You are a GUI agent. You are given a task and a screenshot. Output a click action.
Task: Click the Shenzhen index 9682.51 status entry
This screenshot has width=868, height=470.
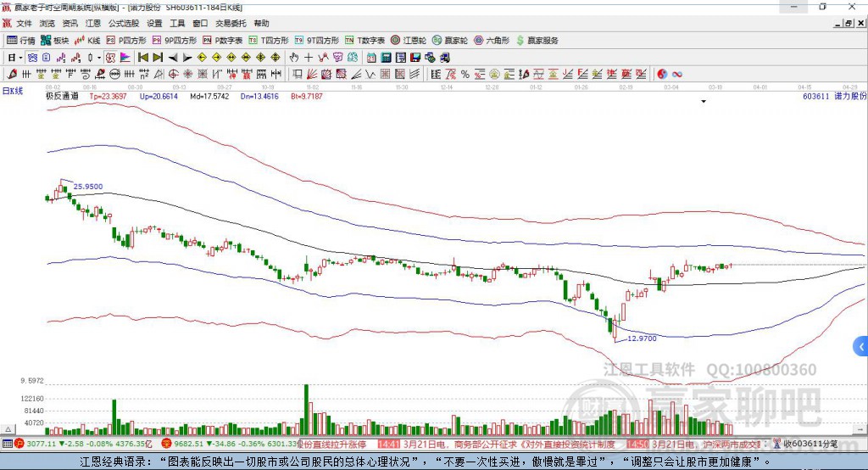(231, 444)
